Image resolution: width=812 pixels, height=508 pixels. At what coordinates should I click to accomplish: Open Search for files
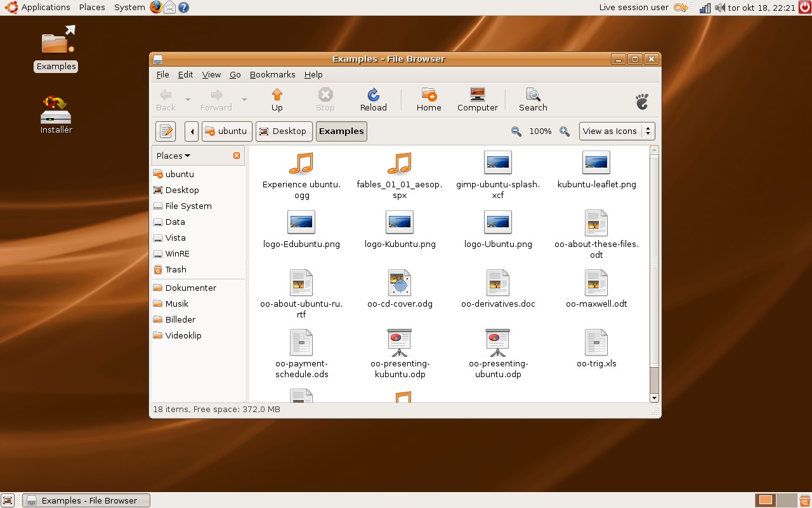[533, 100]
